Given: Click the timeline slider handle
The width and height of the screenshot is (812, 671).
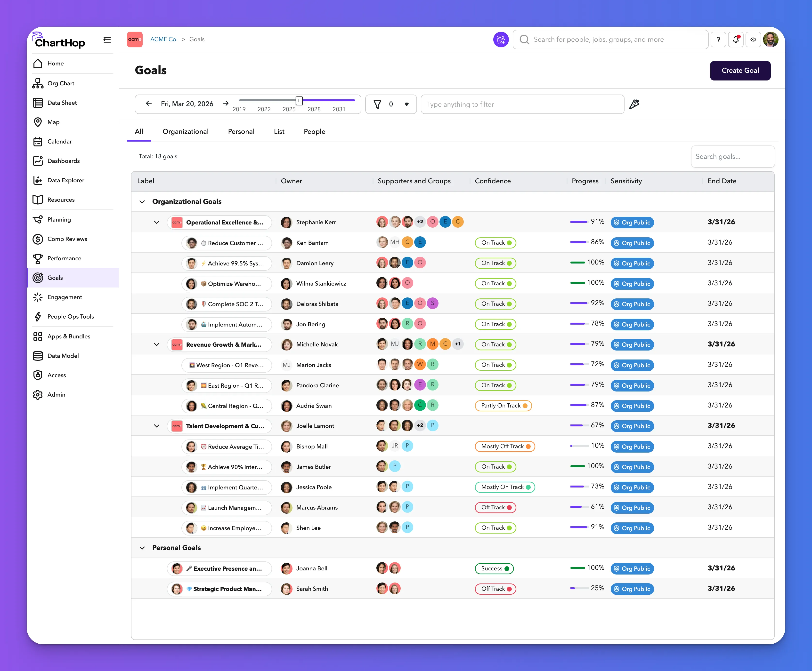Looking at the screenshot, I should (x=299, y=101).
